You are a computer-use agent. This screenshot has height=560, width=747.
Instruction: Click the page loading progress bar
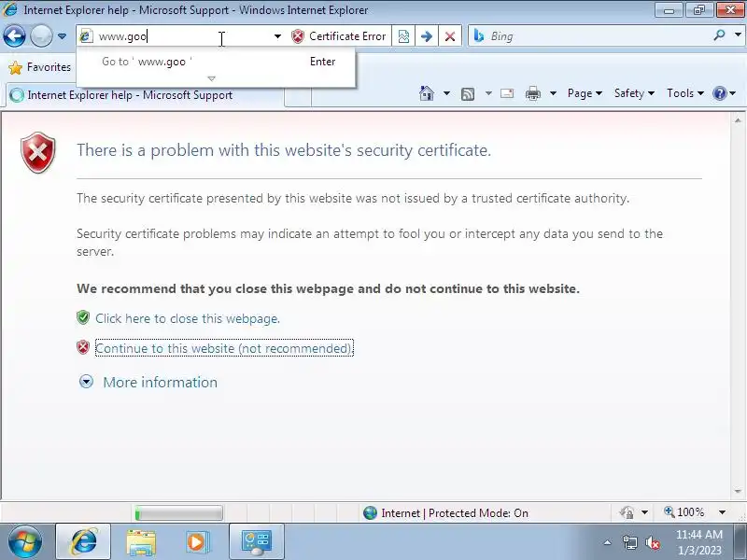(178, 513)
